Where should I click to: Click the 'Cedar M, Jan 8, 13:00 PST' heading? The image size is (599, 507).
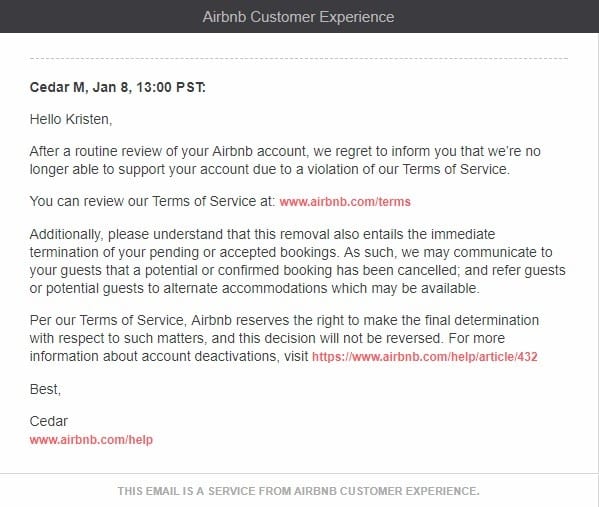pos(118,87)
